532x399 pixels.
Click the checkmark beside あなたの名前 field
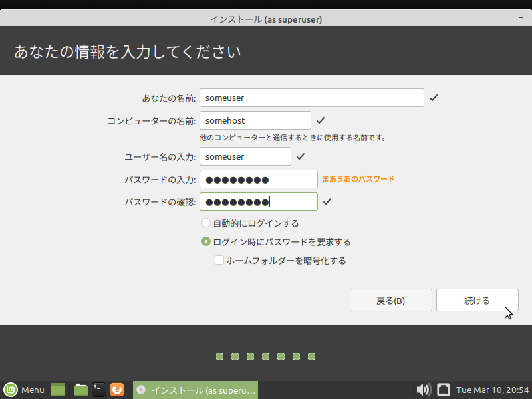pyautogui.click(x=434, y=98)
